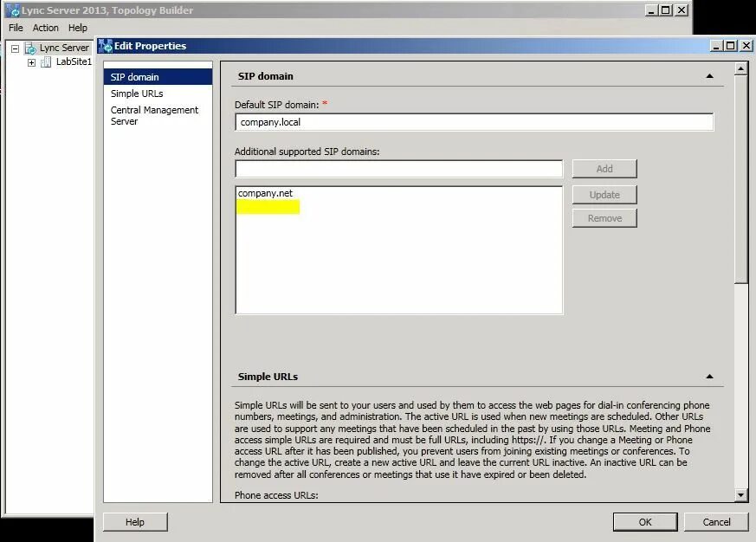756x542 pixels.
Task: Select SIP domain in left navigation
Action: click(158, 77)
